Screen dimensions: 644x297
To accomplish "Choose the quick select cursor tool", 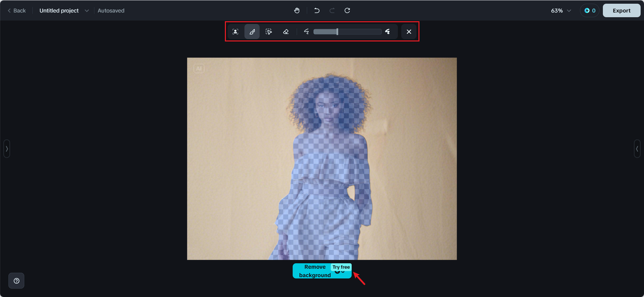I will (269, 32).
